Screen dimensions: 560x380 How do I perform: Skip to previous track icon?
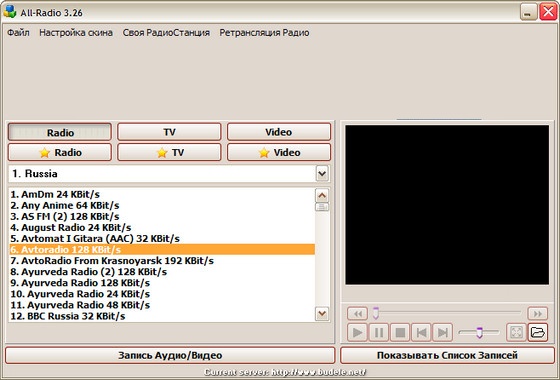[421, 332]
